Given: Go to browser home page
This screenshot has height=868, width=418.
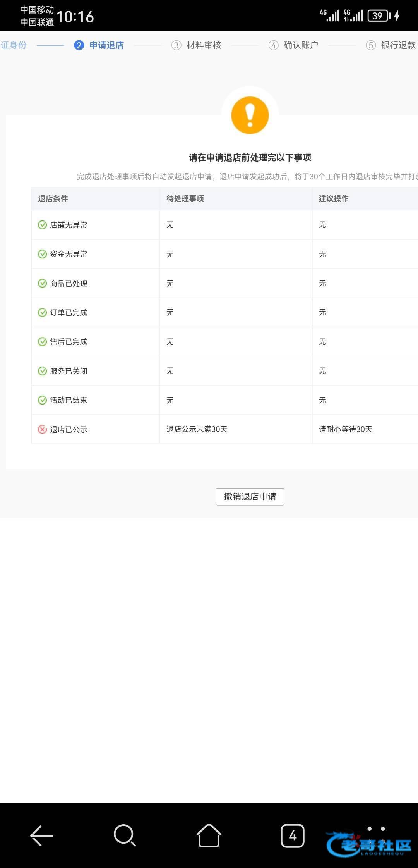Looking at the screenshot, I should 209,835.
